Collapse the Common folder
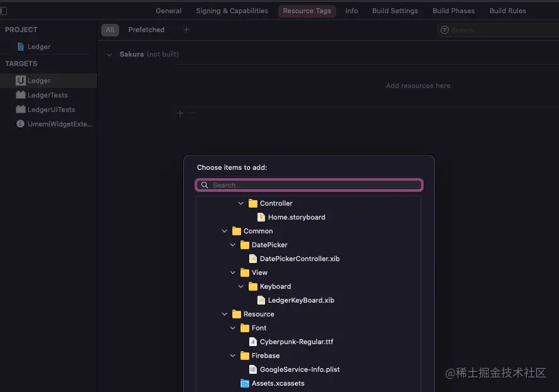Viewport: 559px width, 392px height. (224, 231)
